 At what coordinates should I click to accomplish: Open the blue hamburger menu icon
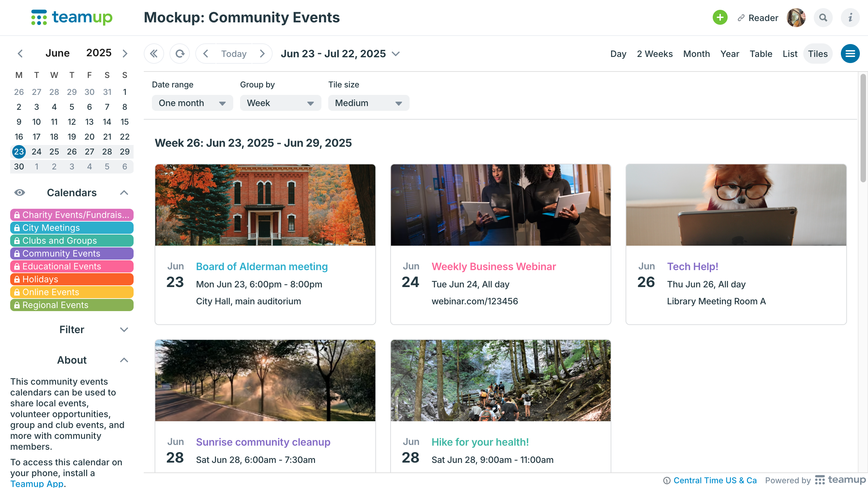[850, 54]
